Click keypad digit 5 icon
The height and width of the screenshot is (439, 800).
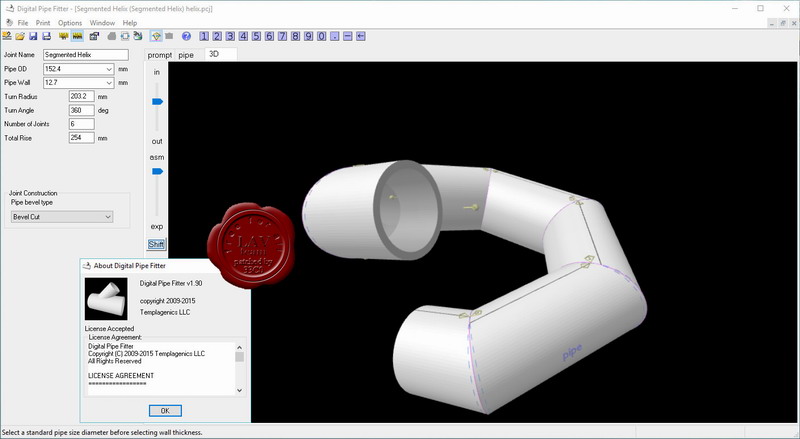point(256,36)
